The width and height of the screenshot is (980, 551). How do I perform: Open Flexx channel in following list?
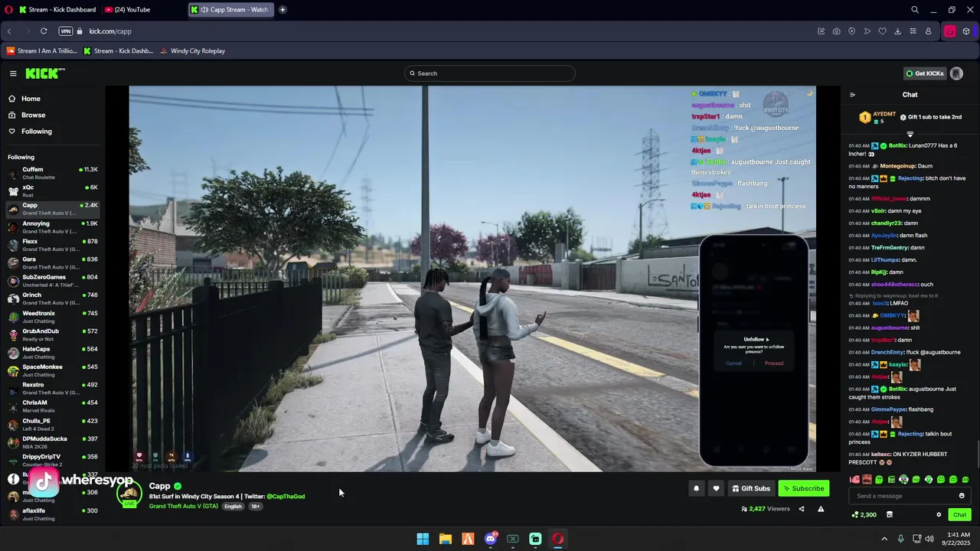point(52,245)
